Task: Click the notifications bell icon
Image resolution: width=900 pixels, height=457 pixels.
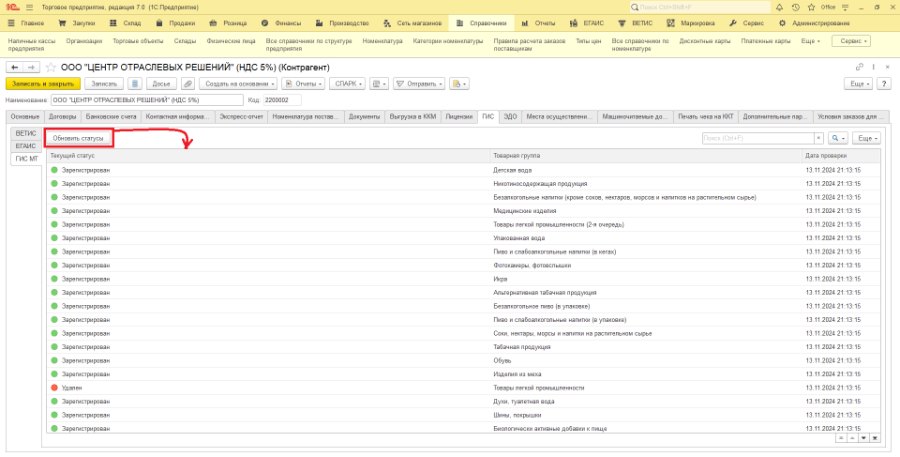Action: 779,7
